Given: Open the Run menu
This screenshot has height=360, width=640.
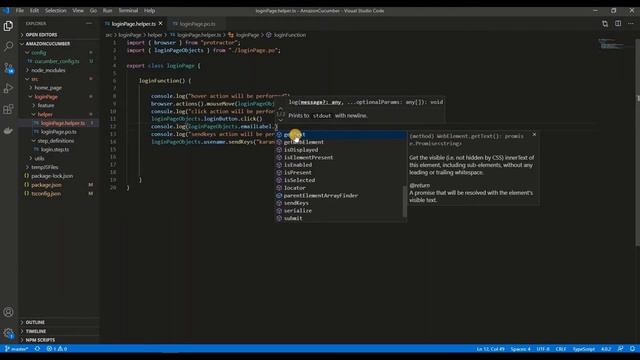Looking at the screenshot, I should (x=107, y=11).
